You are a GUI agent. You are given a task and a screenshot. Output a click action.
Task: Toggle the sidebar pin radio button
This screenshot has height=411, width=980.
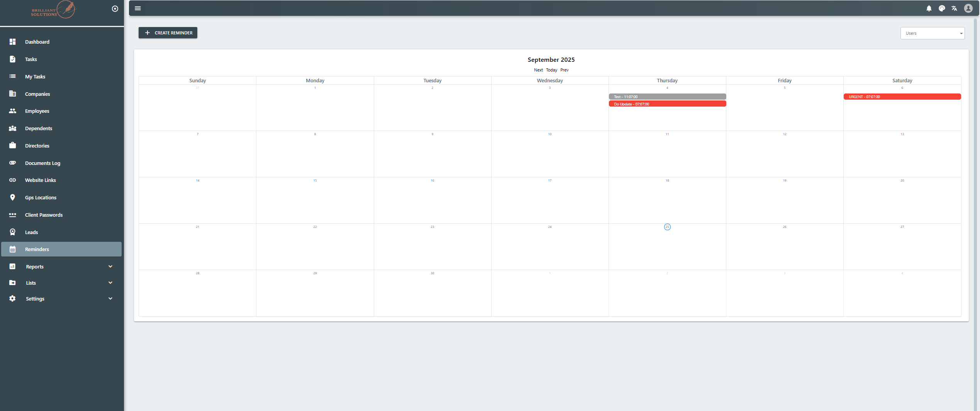click(x=115, y=9)
